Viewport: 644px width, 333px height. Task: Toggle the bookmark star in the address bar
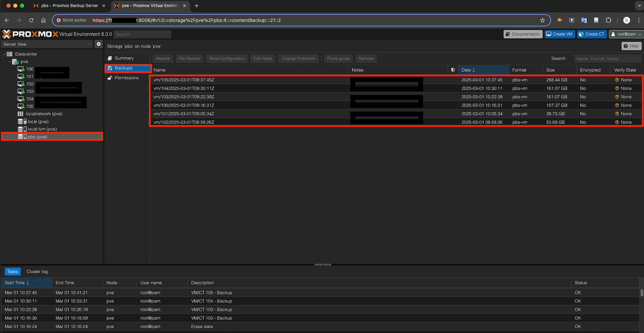tap(543, 20)
